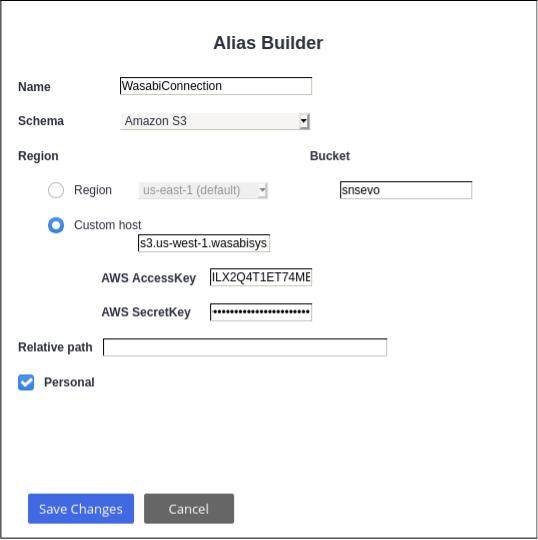
Task: Focus the masked AWS SecretKey field
Action: pyautogui.click(x=261, y=312)
